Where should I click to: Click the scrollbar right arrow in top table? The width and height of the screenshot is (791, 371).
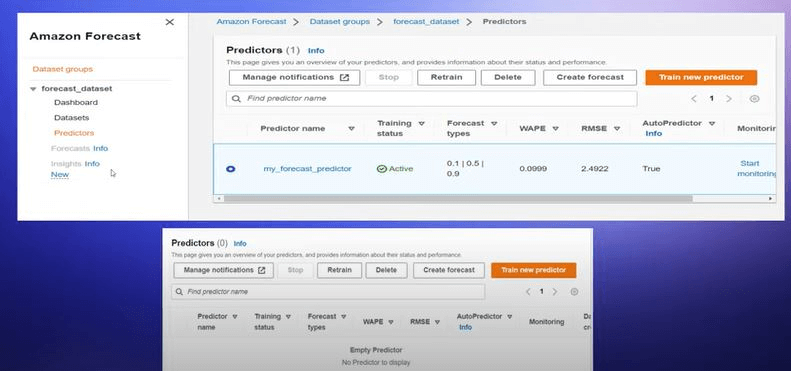(771, 199)
